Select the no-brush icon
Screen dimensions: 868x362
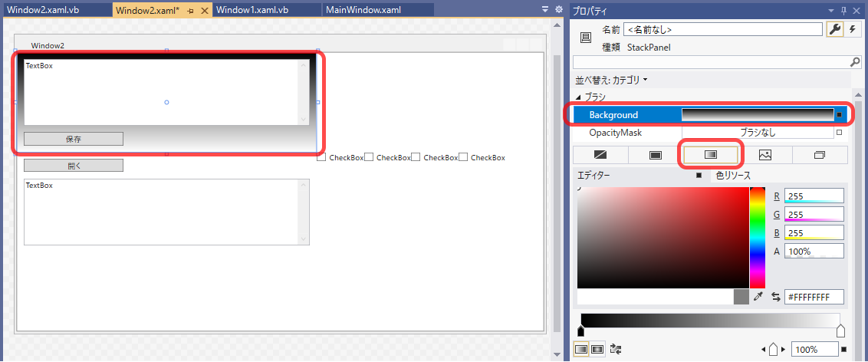point(600,155)
